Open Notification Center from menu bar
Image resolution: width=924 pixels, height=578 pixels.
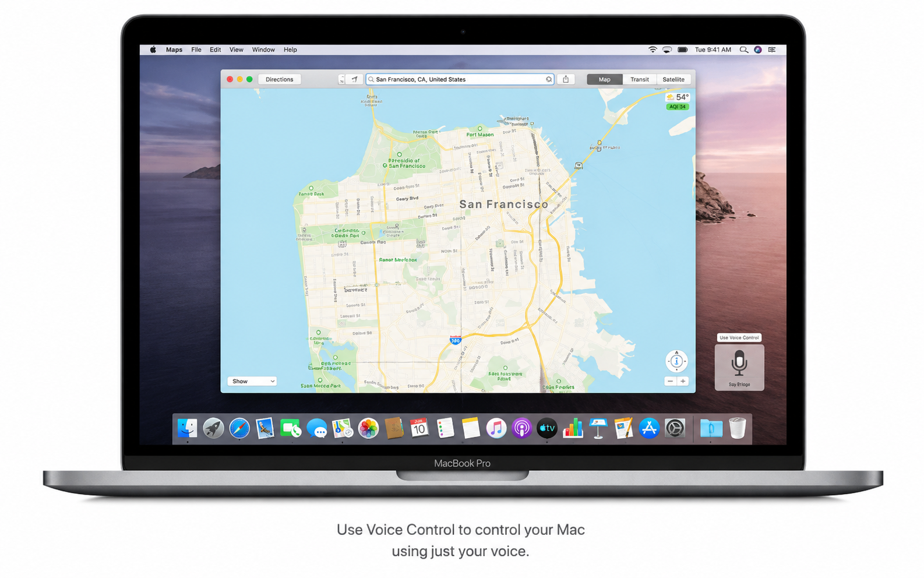tap(772, 50)
